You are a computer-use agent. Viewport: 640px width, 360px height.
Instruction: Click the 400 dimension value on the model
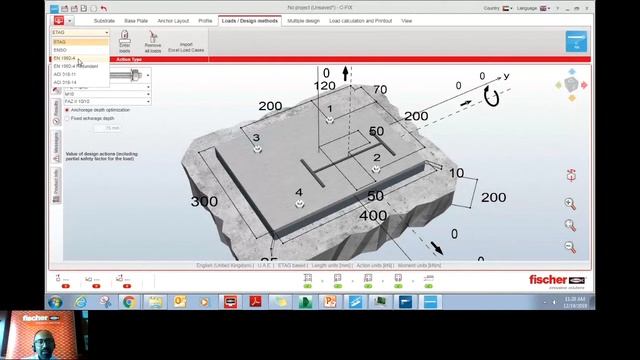click(x=373, y=215)
